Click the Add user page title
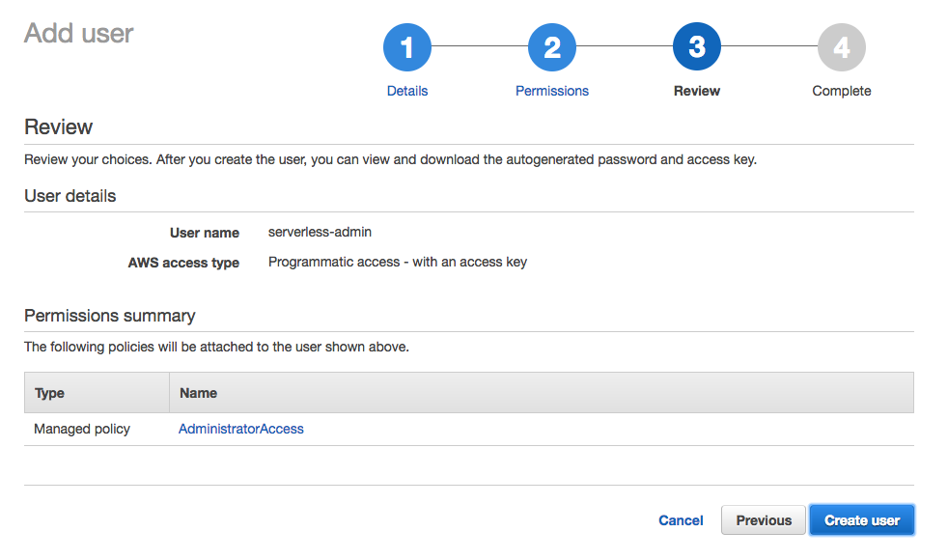948x560 pixels. [x=78, y=34]
